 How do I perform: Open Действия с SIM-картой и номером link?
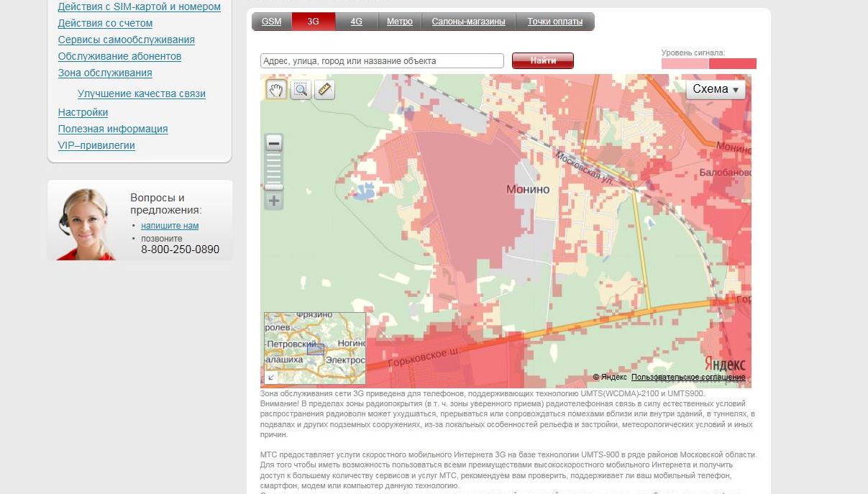point(140,6)
